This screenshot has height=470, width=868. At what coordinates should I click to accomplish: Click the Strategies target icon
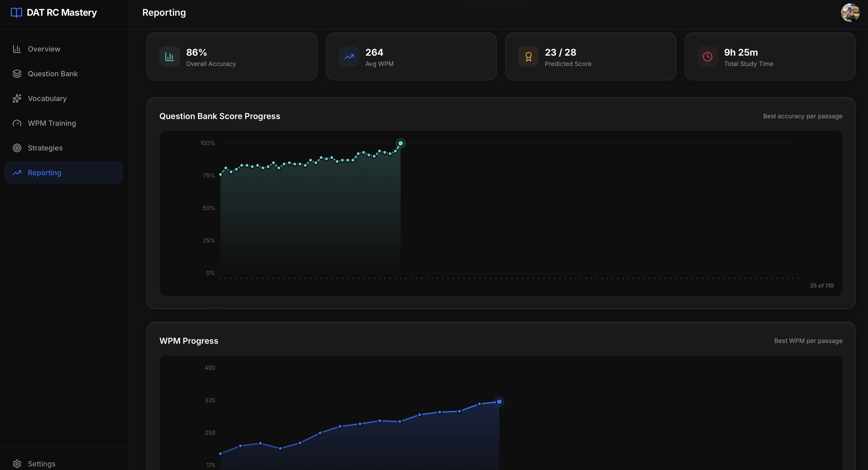coord(17,148)
